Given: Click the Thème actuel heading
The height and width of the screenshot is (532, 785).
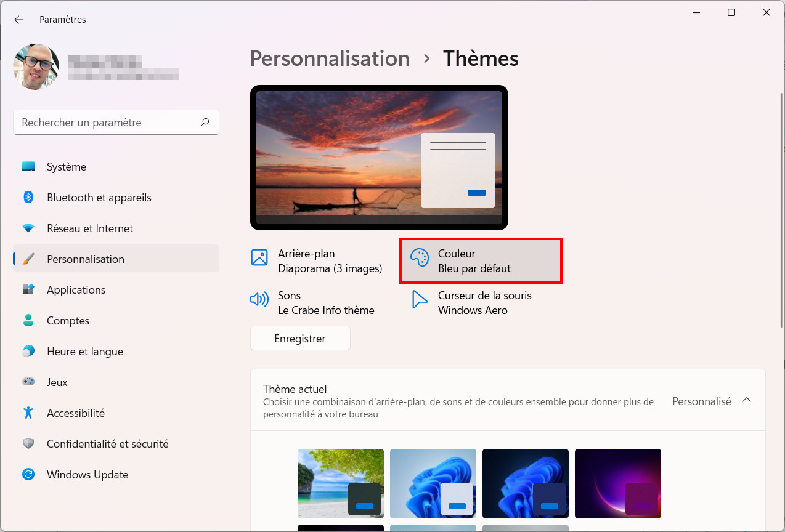Looking at the screenshot, I should click(x=295, y=389).
